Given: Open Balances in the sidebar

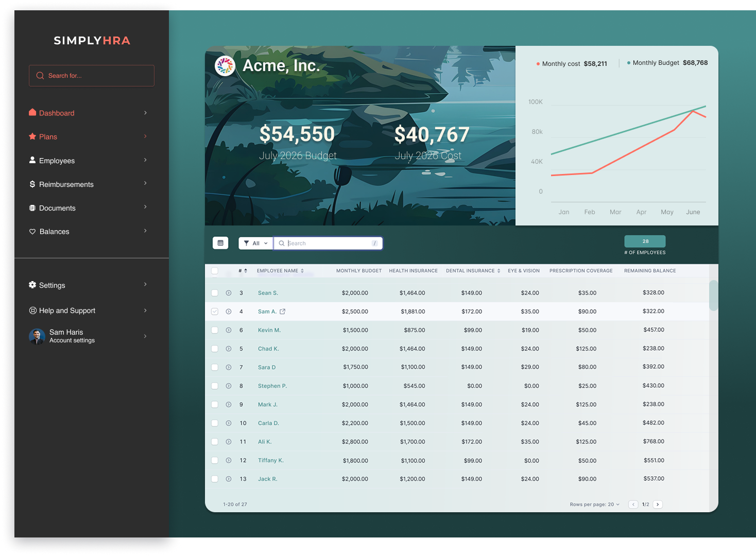Looking at the screenshot, I should pos(54,232).
